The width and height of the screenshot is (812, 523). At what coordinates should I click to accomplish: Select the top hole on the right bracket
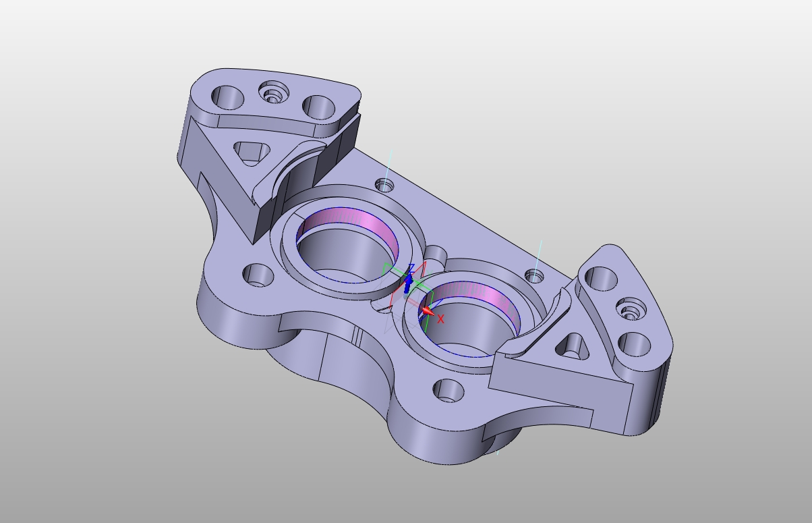pyautogui.click(x=601, y=278)
